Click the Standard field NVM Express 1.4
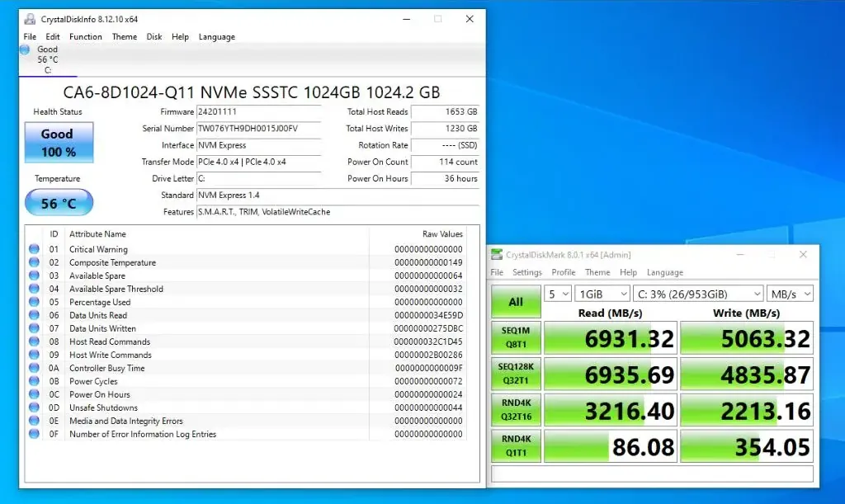This screenshot has height=504, width=845. pos(338,195)
